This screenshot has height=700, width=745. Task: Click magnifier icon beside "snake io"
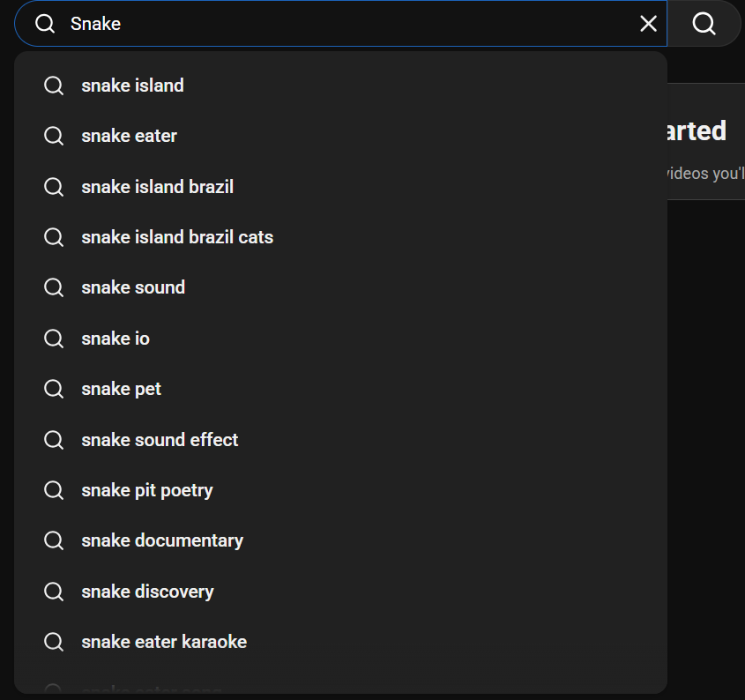(x=54, y=339)
